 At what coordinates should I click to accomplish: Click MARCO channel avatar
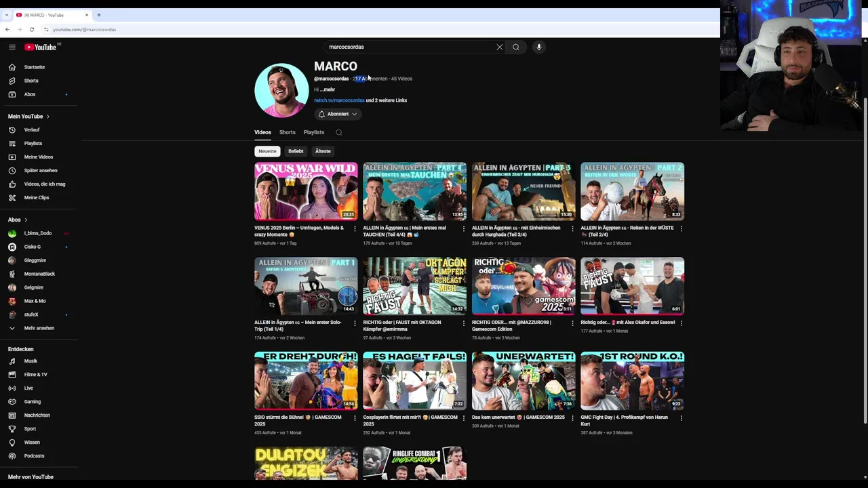[281, 90]
